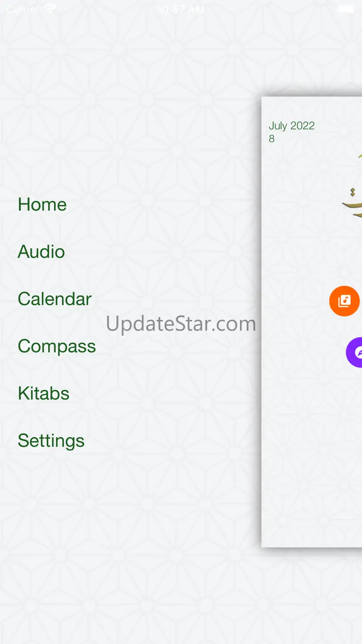This screenshot has height=644, width=362.
Task: Tap the July 2022 date label
Action: point(291,126)
